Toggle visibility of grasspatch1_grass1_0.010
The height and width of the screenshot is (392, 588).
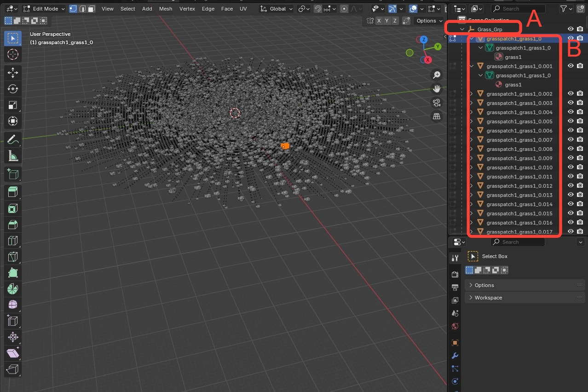(x=571, y=167)
